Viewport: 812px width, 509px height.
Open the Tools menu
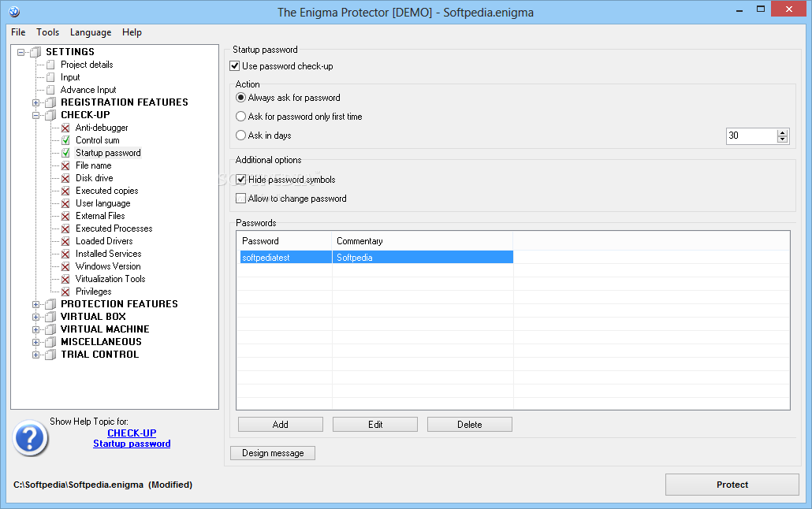47,32
